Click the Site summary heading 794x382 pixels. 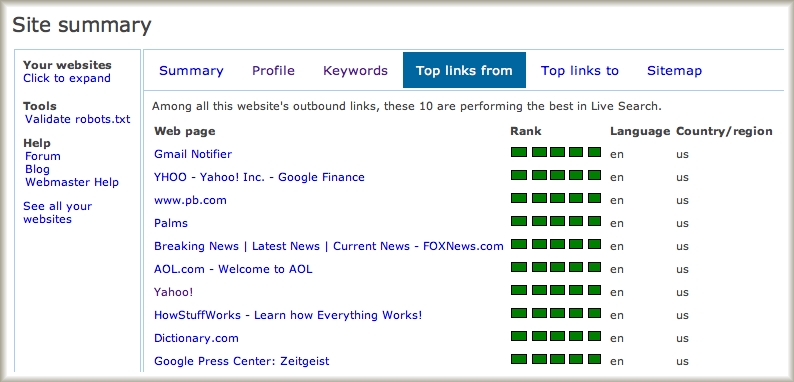[x=82, y=25]
